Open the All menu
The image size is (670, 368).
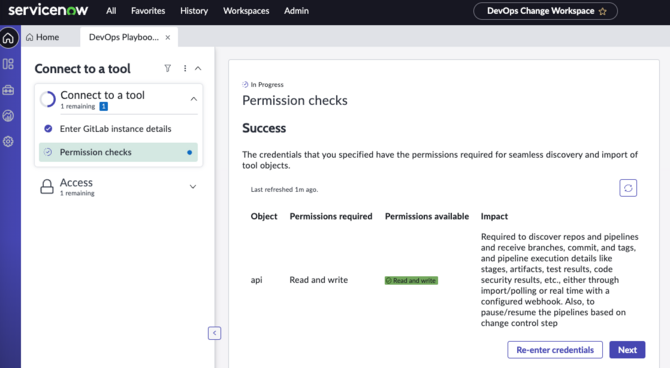tap(111, 11)
